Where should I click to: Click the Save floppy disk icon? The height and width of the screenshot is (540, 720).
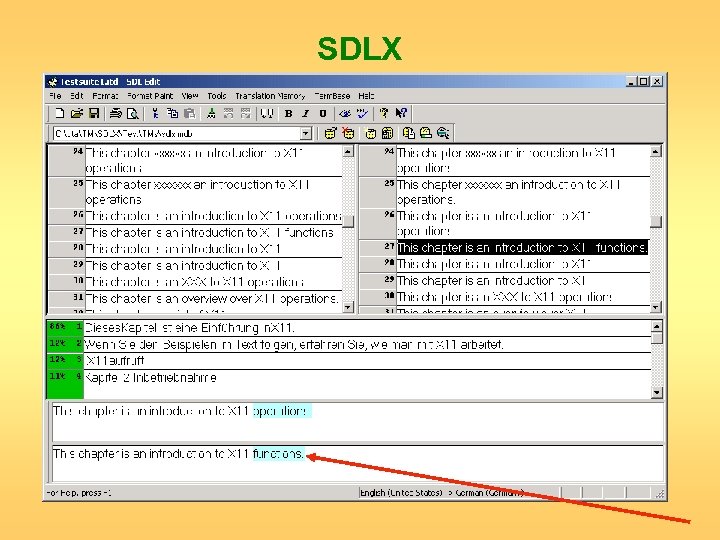click(x=94, y=113)
